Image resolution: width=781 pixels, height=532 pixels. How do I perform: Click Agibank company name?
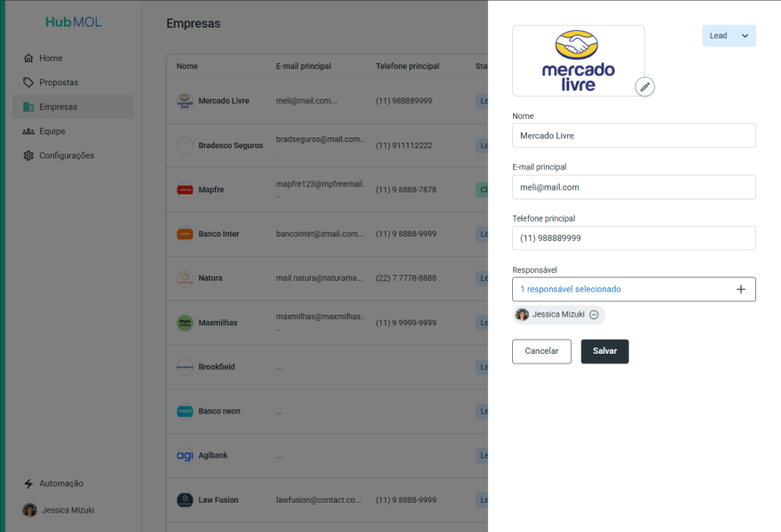click(213, 456)
